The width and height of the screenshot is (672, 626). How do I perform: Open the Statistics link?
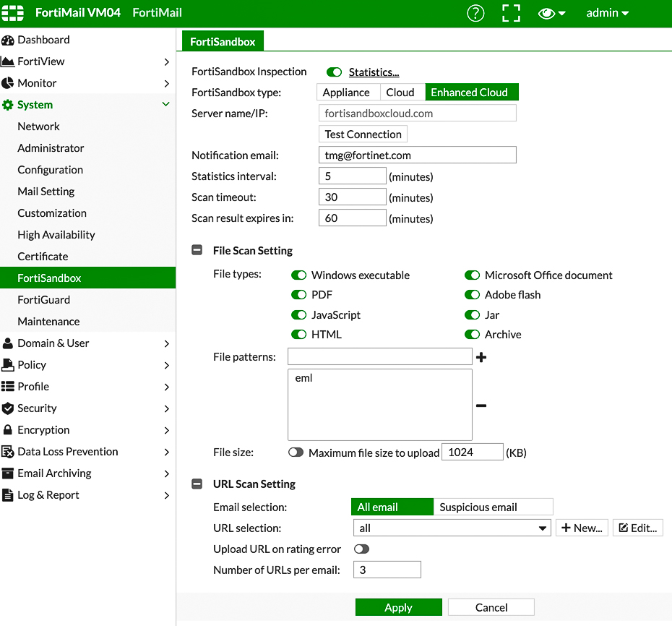click(374, 72)
